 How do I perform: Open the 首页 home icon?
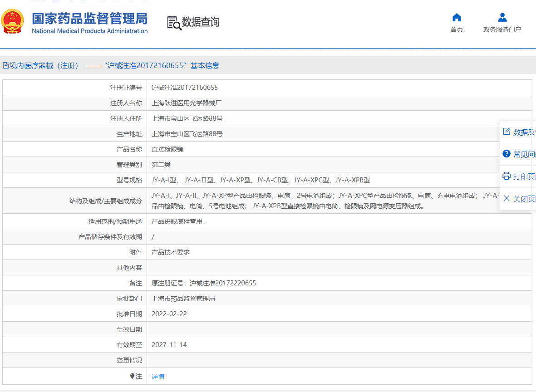[457, 17]
